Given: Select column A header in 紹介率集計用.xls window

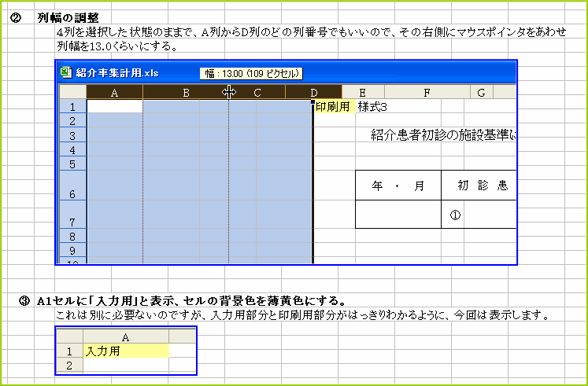Looking at the screenshot, I should [115, 92].
